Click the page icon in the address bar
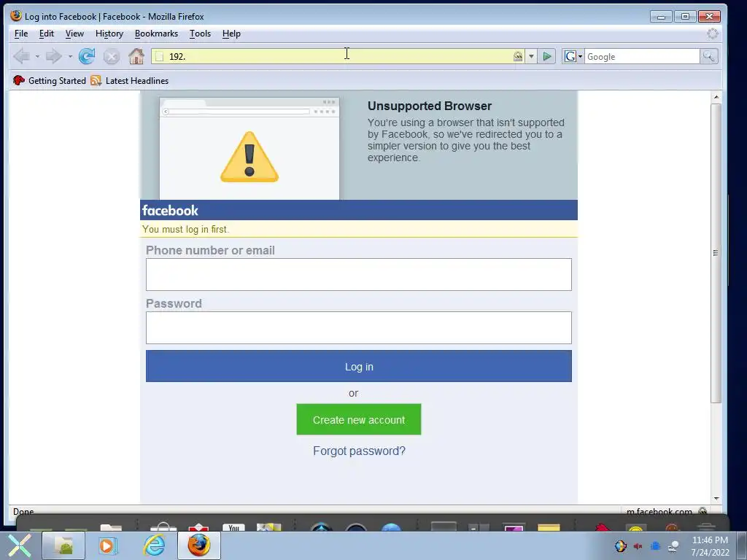Viewport: 747px width, 560px height. 160,57
